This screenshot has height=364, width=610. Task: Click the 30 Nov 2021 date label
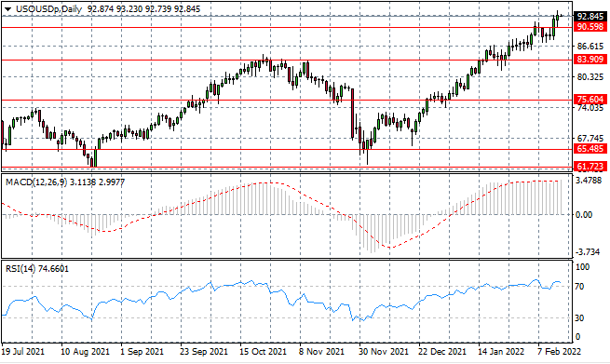pos(384,352)
